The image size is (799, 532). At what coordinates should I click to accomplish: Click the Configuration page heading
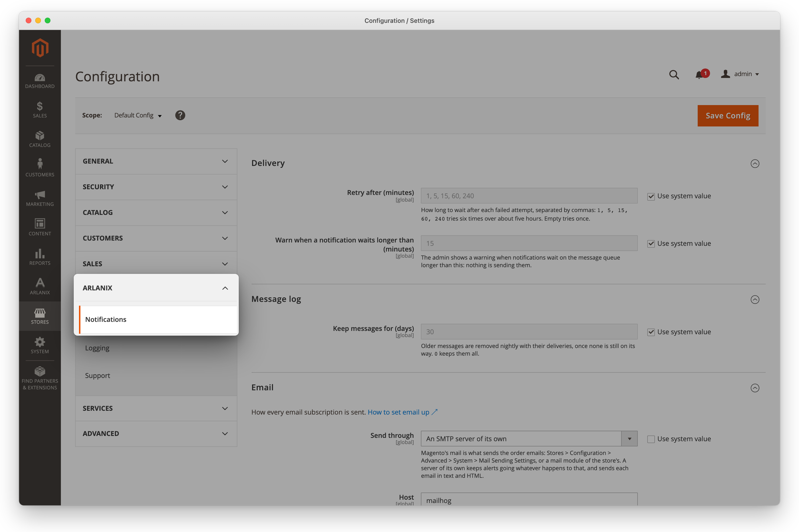coord(118,77)
